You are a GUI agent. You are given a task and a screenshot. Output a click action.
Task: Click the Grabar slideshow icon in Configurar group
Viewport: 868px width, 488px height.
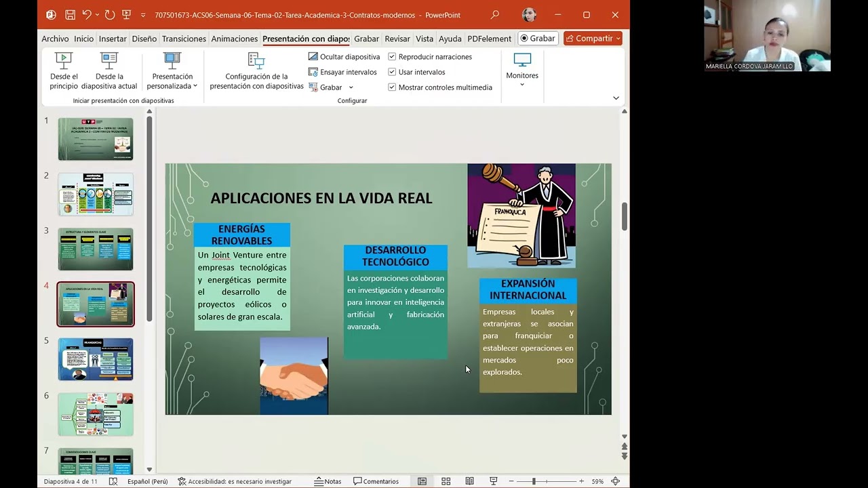pos(313,87)
